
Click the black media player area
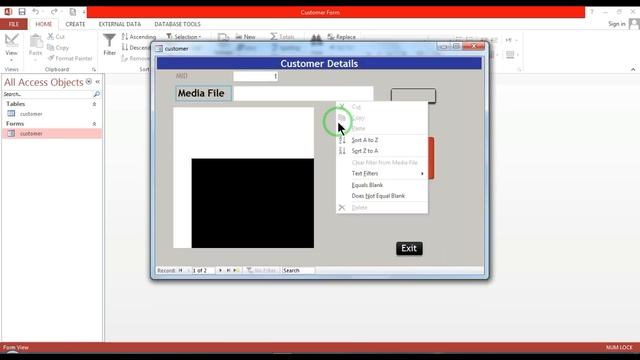[253, 203]
